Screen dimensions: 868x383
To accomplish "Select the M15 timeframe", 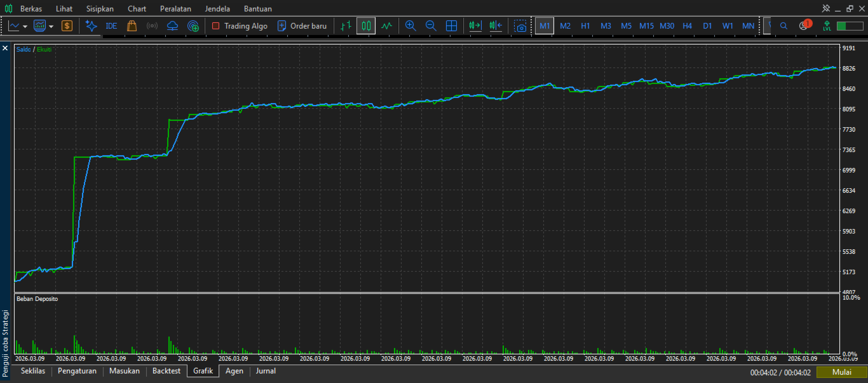I will (646, 26).
